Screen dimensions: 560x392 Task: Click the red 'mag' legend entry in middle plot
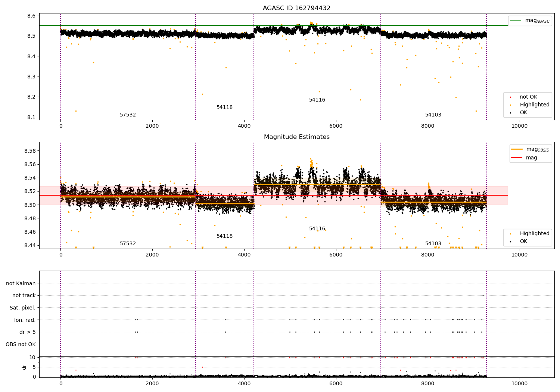pyautogui.click(x=524, y=158)
